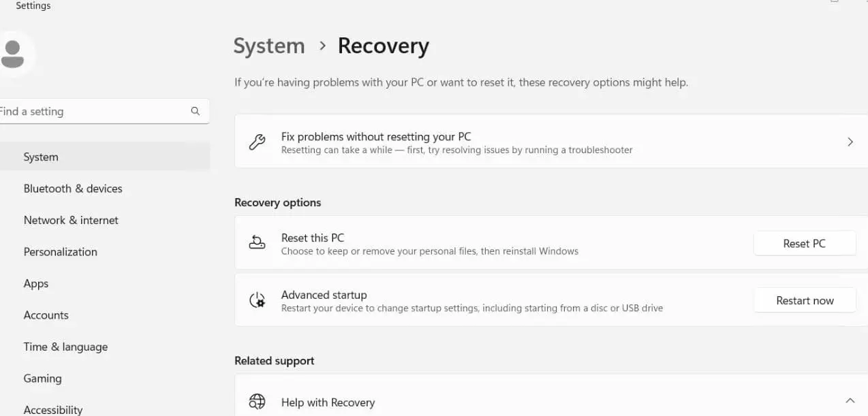
Task: Select the Gaming settings icon area
Action: [42, 379]
